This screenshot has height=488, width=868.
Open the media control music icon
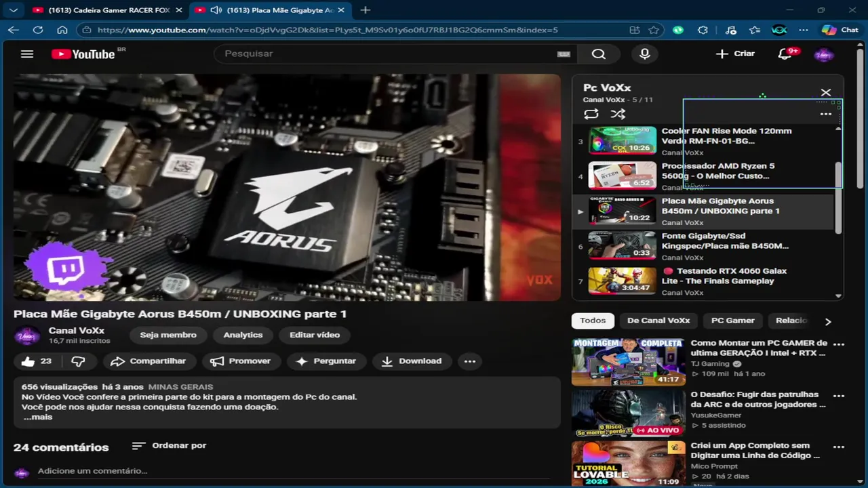pos(730,30)
